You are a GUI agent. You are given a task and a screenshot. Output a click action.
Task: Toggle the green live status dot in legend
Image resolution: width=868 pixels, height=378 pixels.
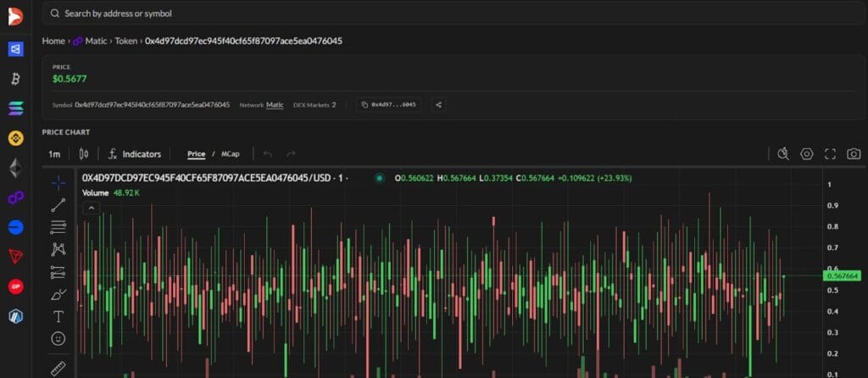click(x=379, y=178)
